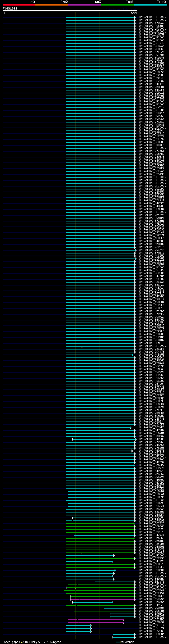The height and width of the screenshot is (644, 169).
Task: Select hit UniRef100_A6QZY8
Action: pos(152,451)
